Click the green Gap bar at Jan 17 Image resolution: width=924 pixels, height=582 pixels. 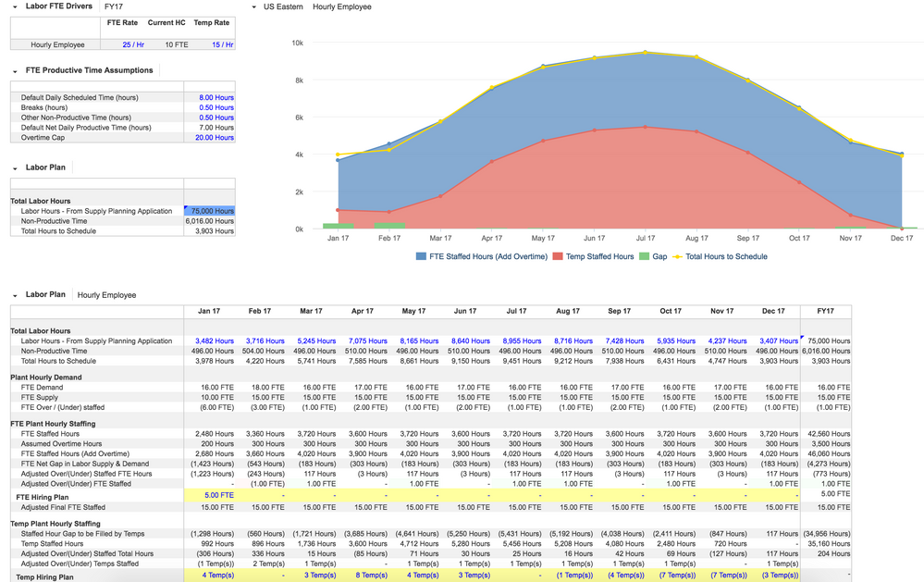(x=339, y=226)
